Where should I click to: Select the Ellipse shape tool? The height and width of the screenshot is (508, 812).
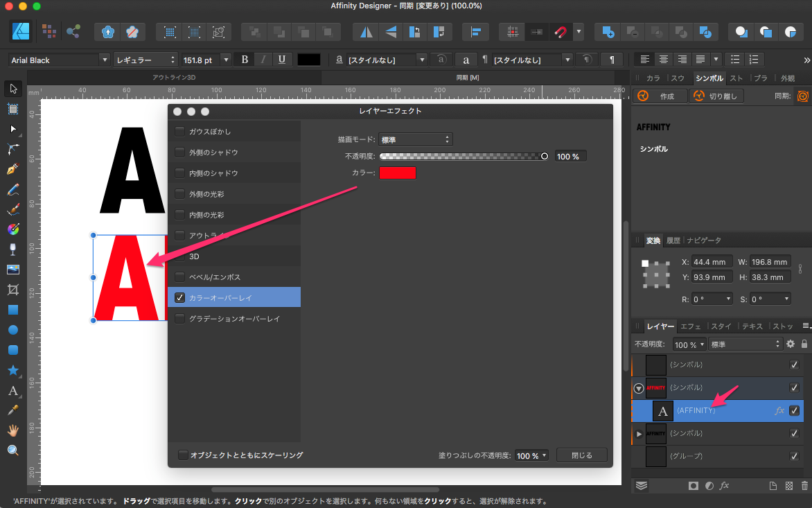[x=13, y=330]
